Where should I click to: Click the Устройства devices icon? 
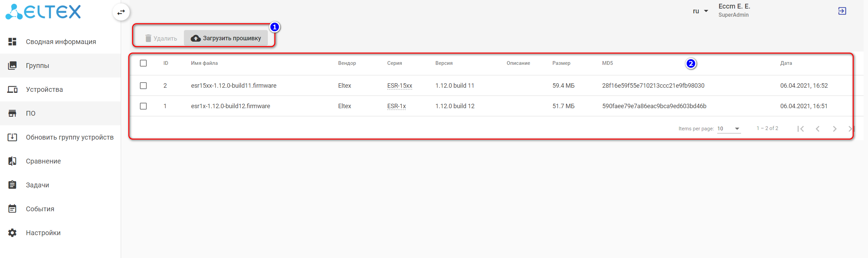click(12, 89)
